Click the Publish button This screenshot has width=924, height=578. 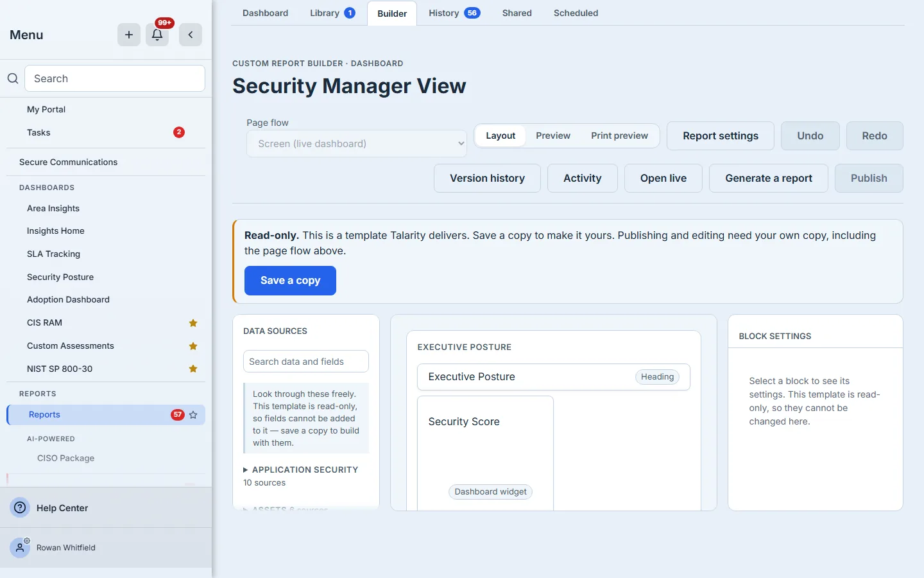point(869,179)
